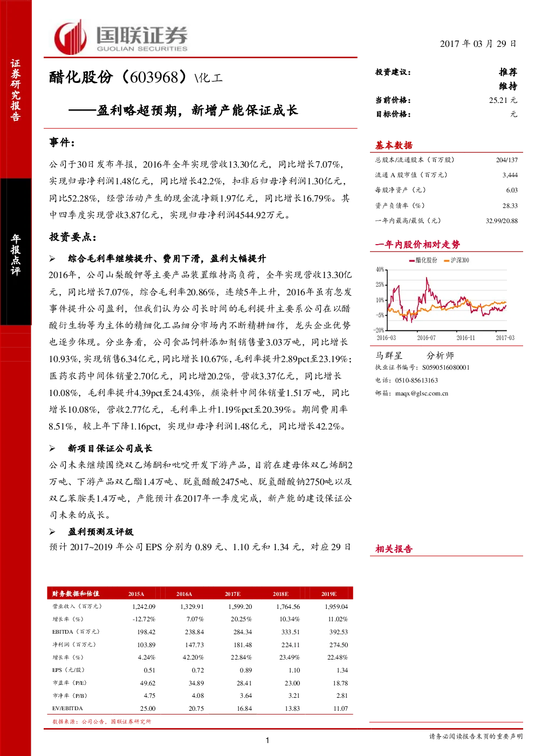Click the analyst email maqx@glsc.com.cn
Image resolution: width=535 pixels, height=756 pixels.
click(x=422, y=393)
